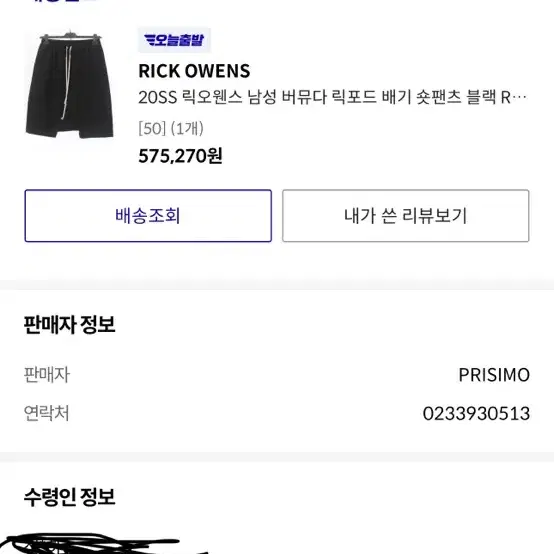
Task: Click the 배송조회 button
Action: click(x=148, y=216)
